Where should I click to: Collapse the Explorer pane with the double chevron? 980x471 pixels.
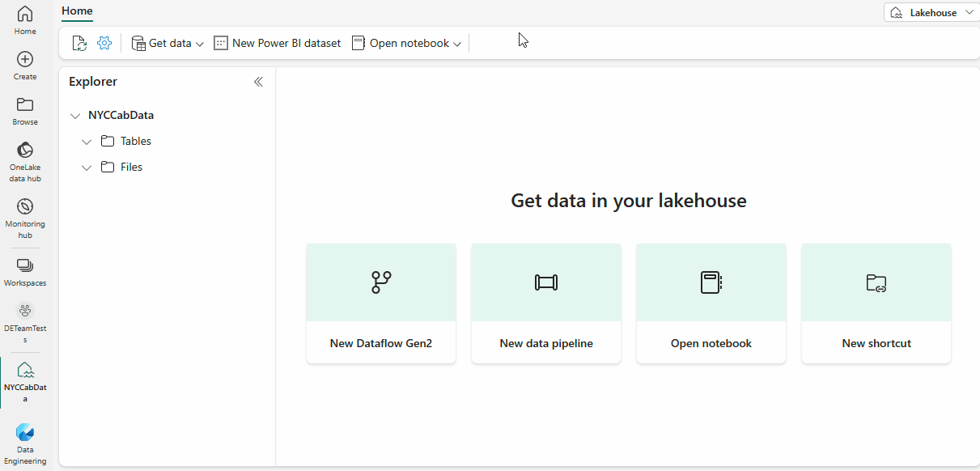click(258, 81)
